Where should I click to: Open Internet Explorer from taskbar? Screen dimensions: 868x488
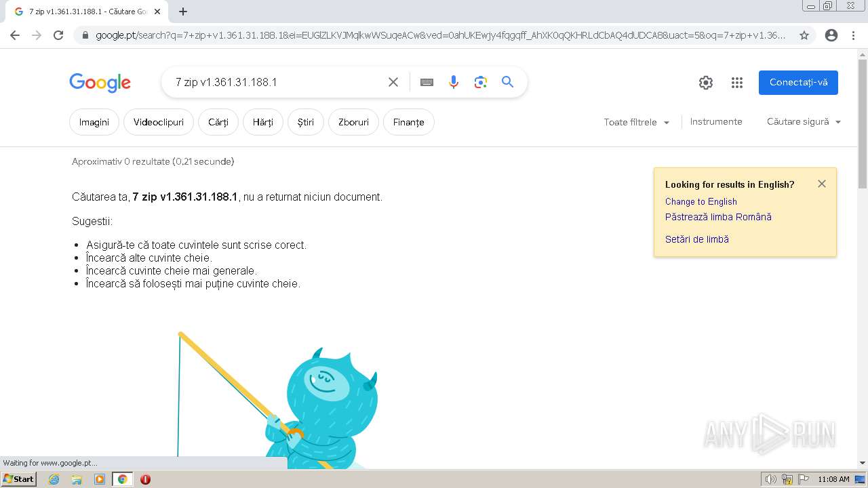[x=54, y=479]
